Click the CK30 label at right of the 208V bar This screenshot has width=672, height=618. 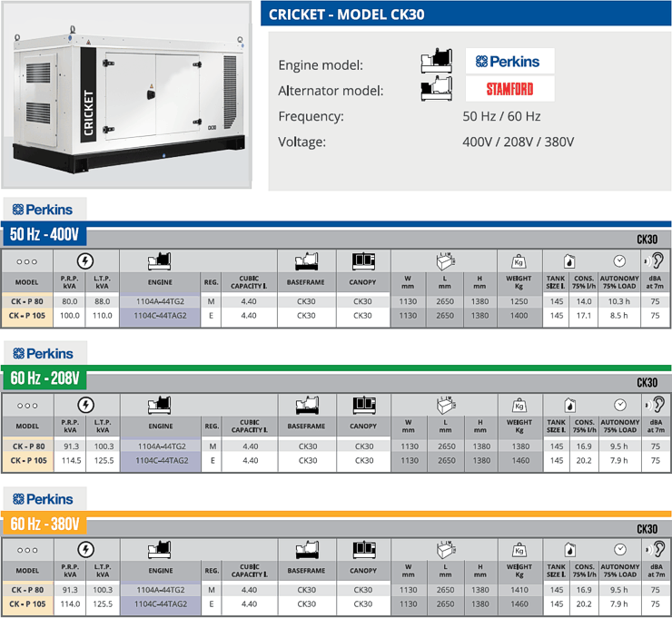(x=647, y=382)
